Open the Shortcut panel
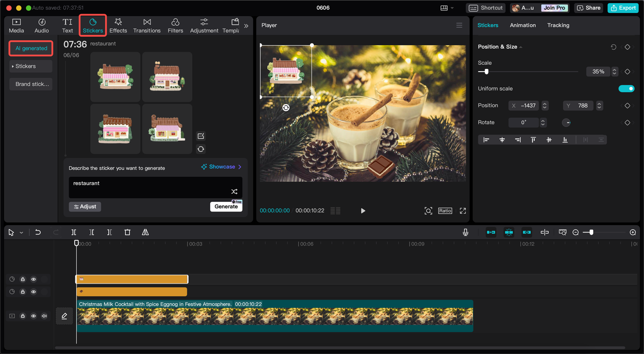This screenshot has height=354, width=644. pos(486,8)
